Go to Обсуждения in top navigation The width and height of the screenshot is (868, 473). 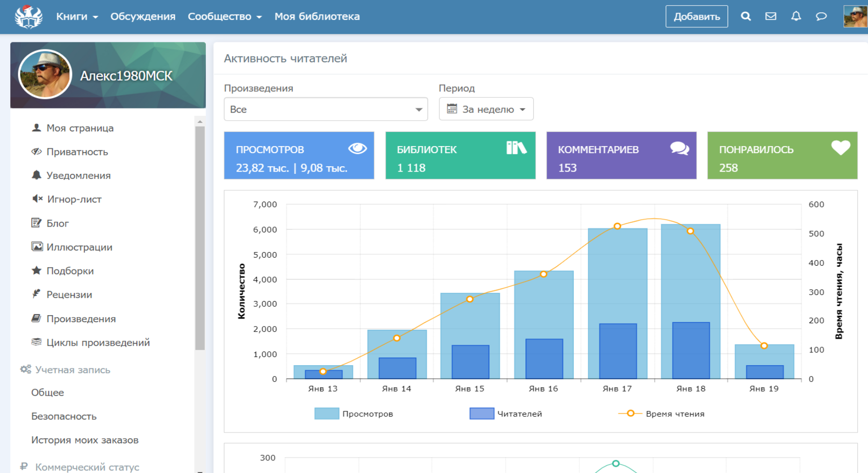click(143, 16)
